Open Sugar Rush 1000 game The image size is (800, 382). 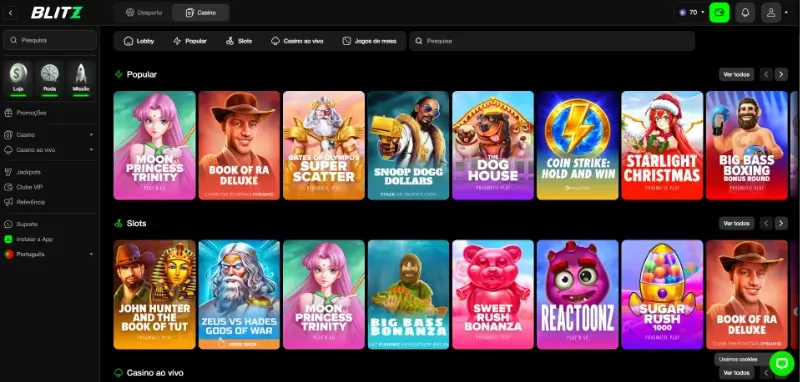pyautogui.click(x=662, y=295)
